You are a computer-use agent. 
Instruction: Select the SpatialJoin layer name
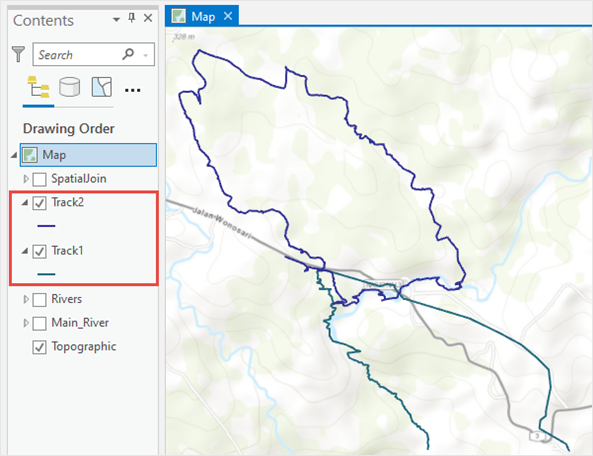pos(79,178)
